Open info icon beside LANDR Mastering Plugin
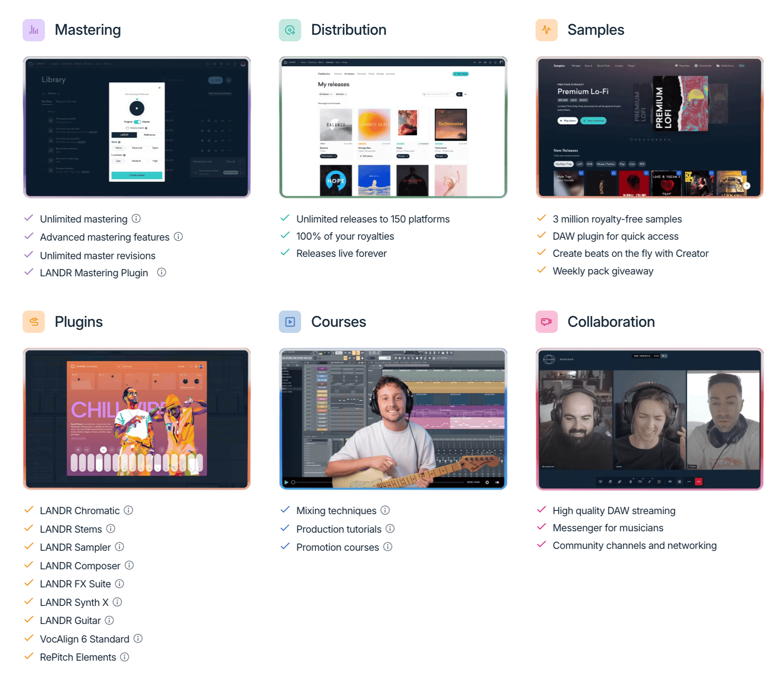The width and height of the screenshot is (784, 675). click(162, 272)
